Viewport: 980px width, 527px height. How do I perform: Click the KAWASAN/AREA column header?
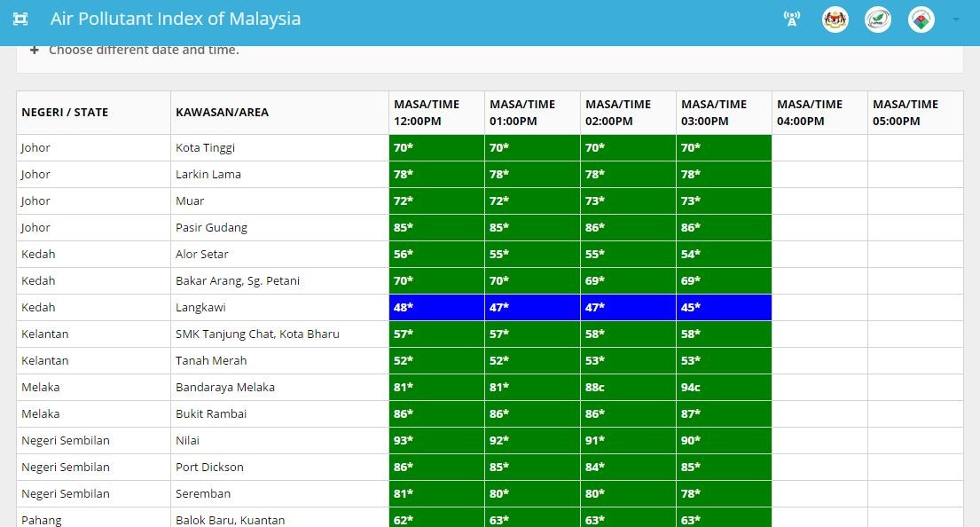coord(279,113)
